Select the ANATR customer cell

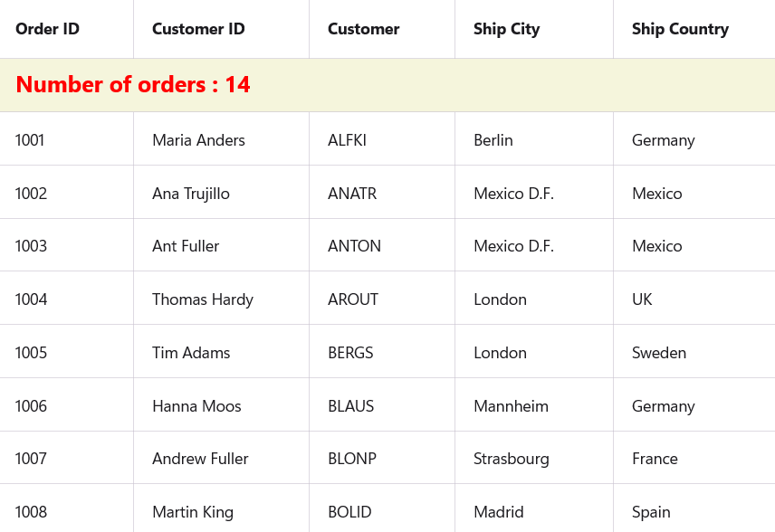[x=352, y=194]
